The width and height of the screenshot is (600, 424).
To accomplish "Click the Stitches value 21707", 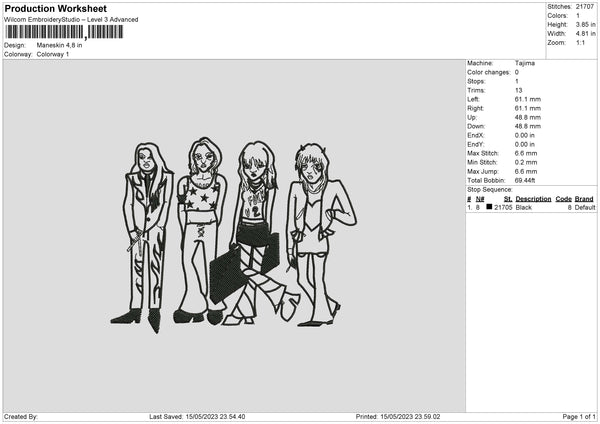I will pyautogui.click(x=585, y=7).
